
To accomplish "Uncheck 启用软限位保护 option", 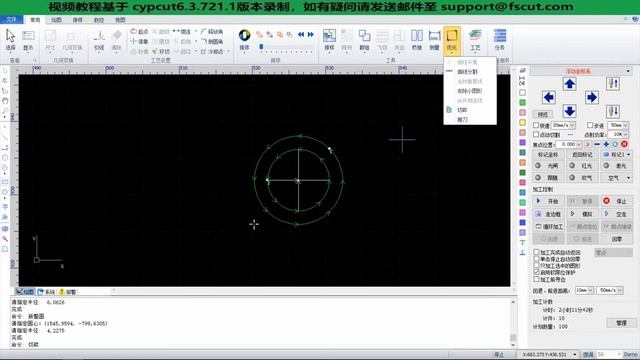I will pyautogui.click(x=536, y=272).
